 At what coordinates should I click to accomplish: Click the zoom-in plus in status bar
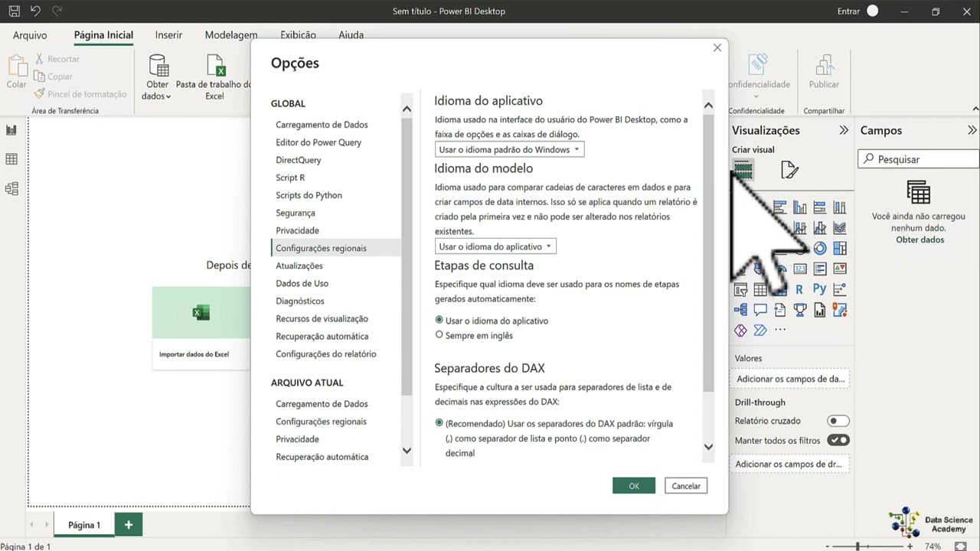pos(910,546)
